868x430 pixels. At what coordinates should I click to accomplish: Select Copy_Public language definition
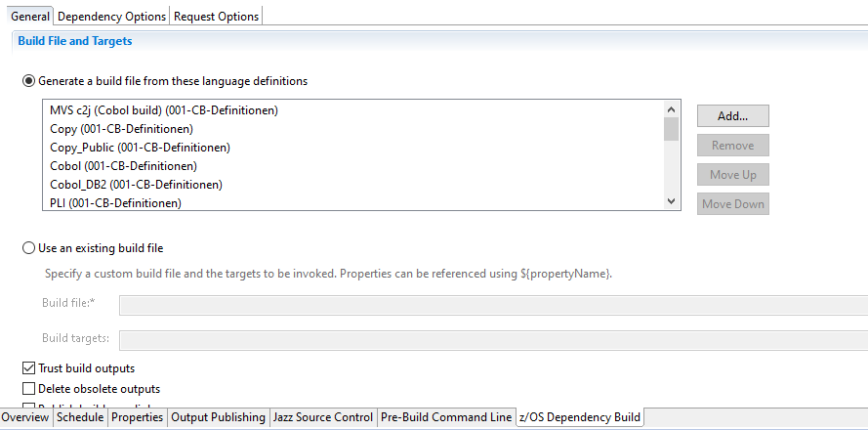coord(140,148)
